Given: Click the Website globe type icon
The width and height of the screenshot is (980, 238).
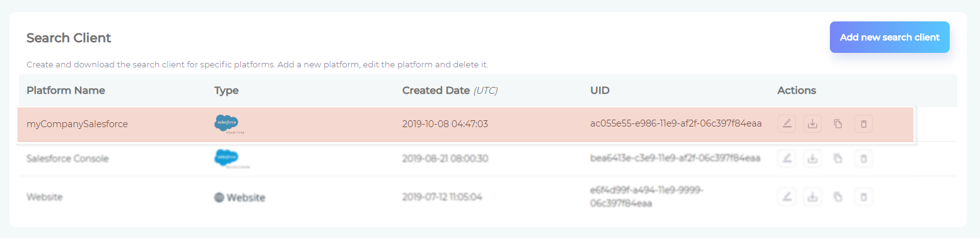Looking at the screenshot, I should (x=219, y=198).
